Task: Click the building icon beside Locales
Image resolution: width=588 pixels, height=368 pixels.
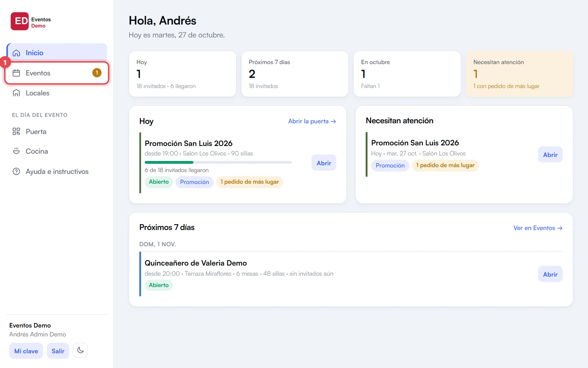Action: [16, 93]
